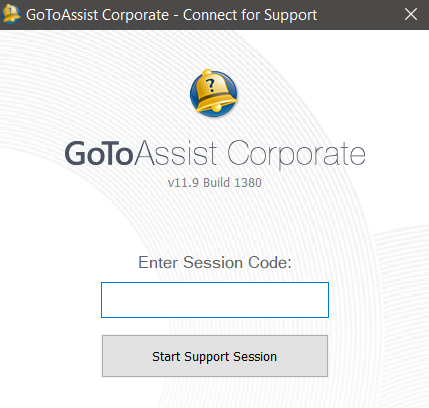The height and width of the screenshot is (408, 429).
Task: Click the large golden bell logo
Action: 214,93
